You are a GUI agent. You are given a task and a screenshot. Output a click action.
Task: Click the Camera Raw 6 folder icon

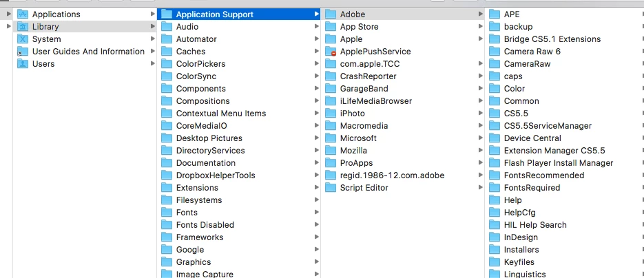click(x=495, y=52)
